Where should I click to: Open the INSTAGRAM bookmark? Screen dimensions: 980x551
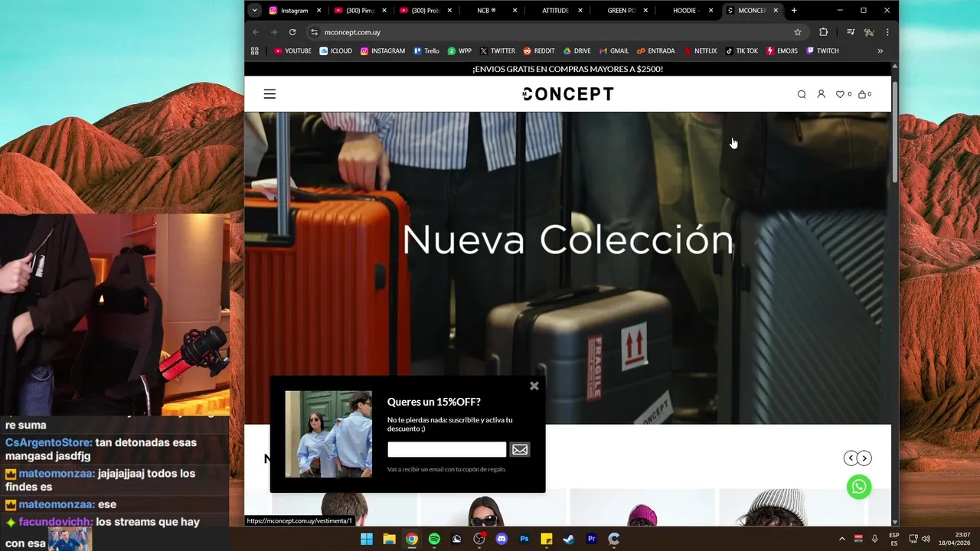tap(382, 51)
